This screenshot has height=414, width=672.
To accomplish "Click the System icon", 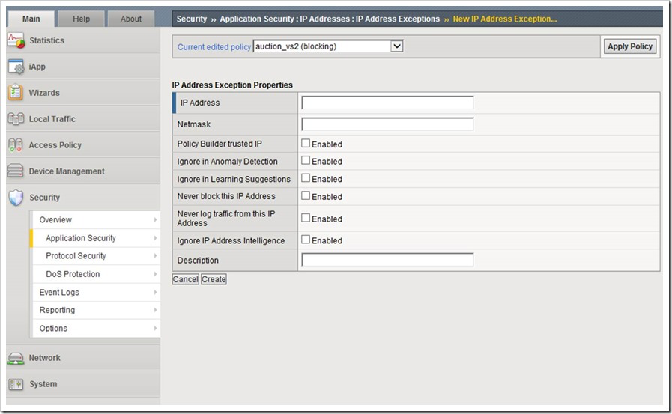I will [x=16, y=384].
